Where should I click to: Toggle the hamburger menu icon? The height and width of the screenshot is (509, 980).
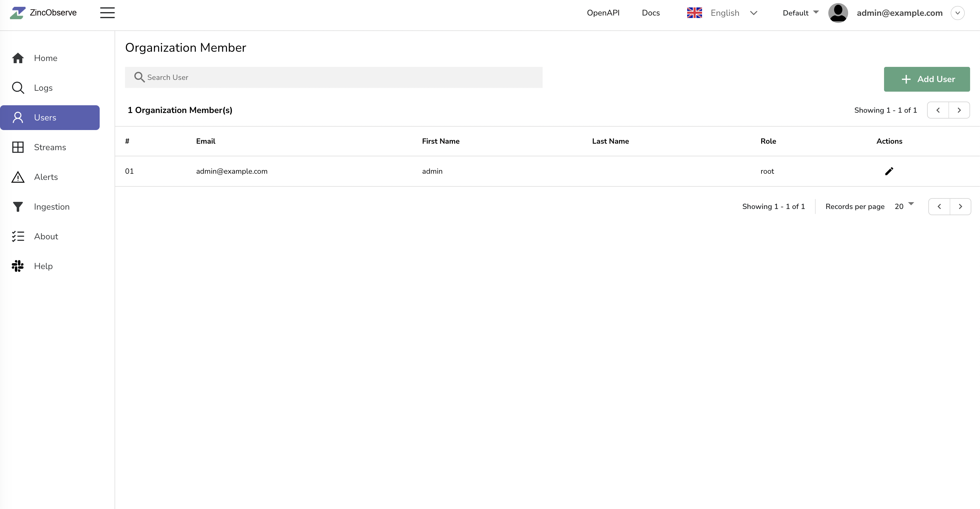pos(107,13)
